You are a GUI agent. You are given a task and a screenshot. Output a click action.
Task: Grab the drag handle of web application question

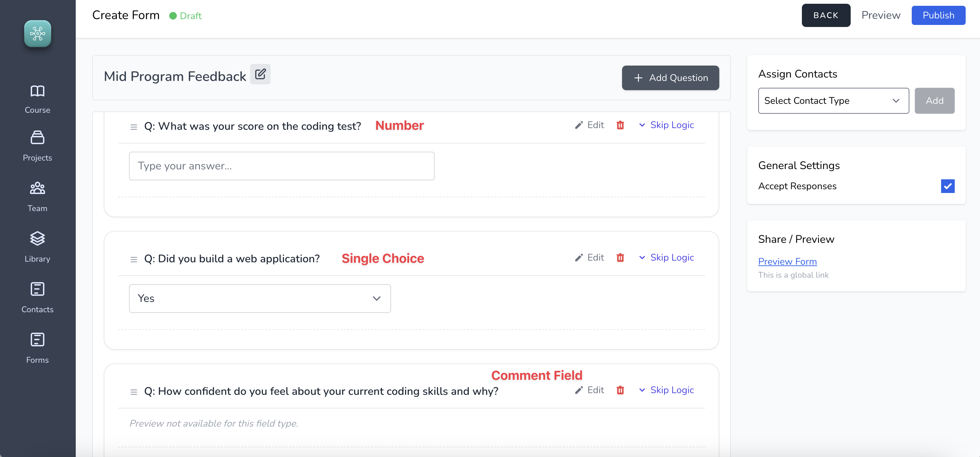pos(133,259)
